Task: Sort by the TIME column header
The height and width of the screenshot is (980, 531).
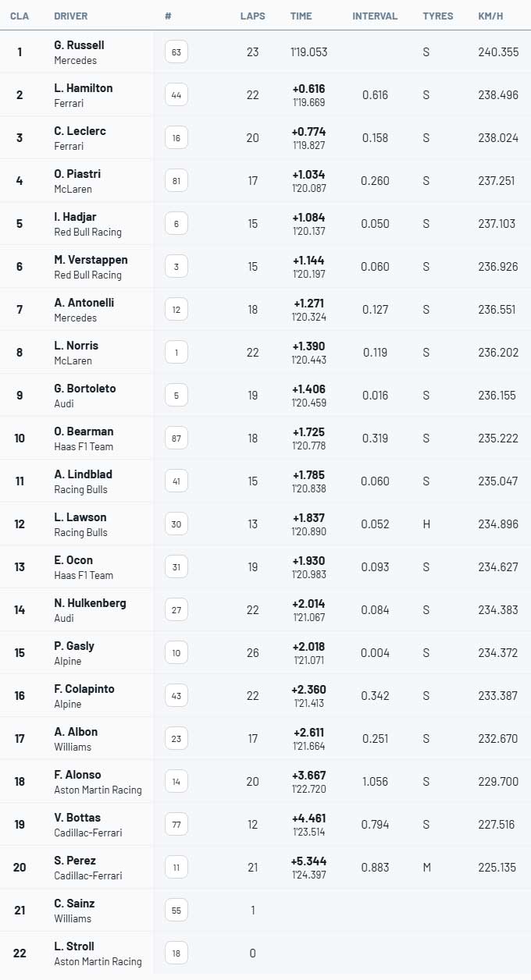Action: [x=301, y=16]
